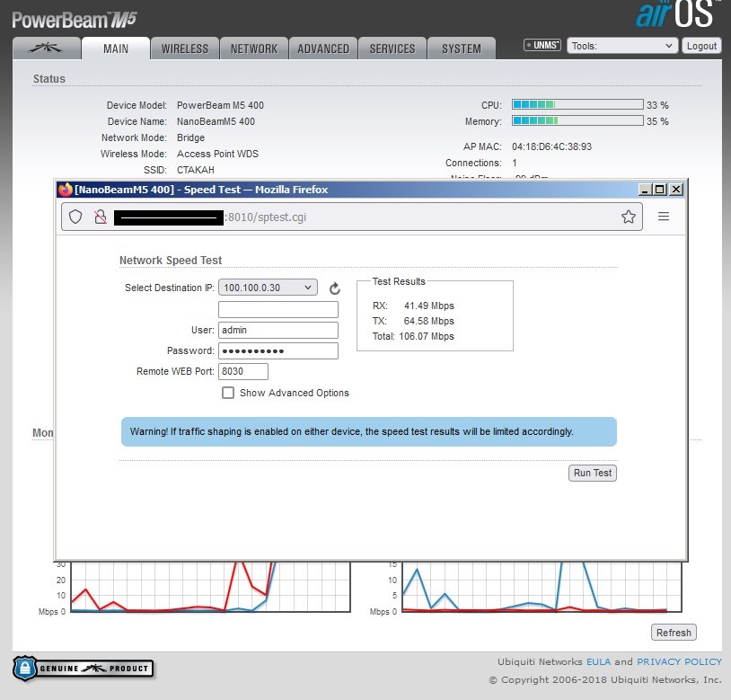Open the SERVICES tab
The width and height of the screenshot is (731, 700).
click(x=392, y=49)
